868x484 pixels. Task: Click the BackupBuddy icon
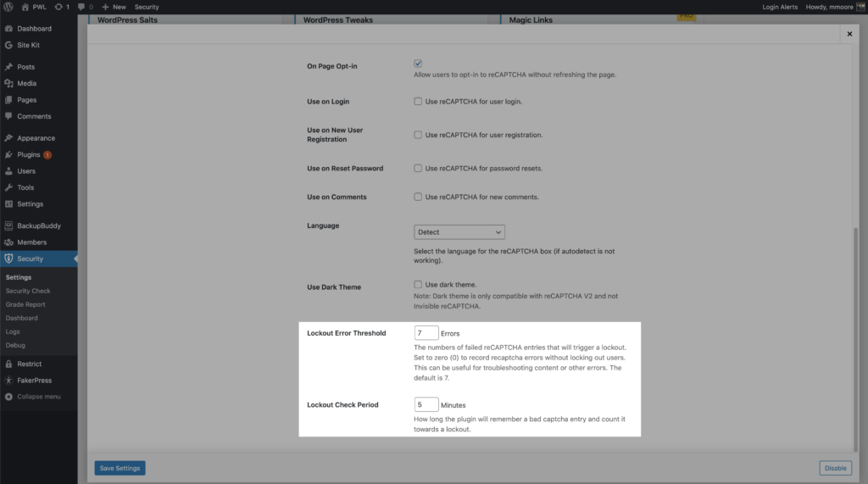point(8,225)
